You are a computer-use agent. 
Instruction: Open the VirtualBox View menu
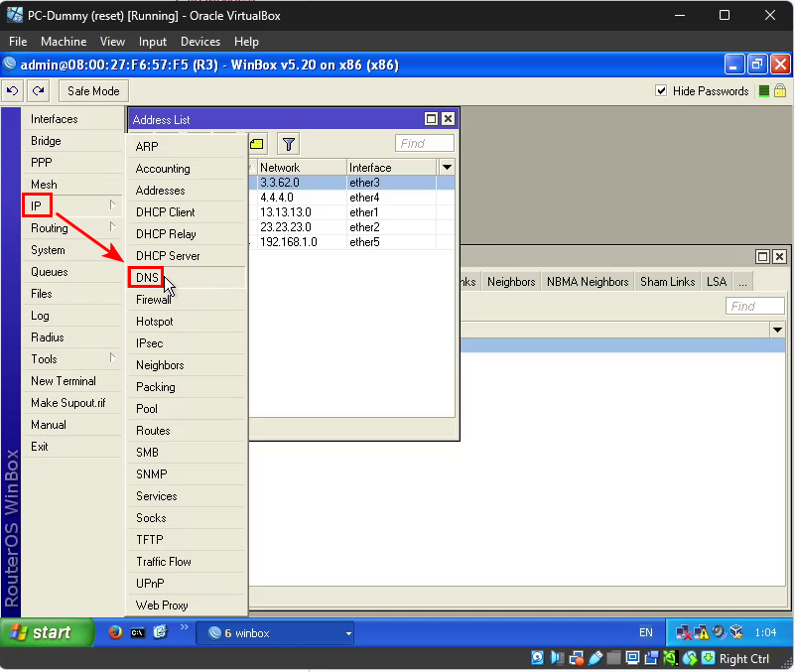click(x=112, y=42)
